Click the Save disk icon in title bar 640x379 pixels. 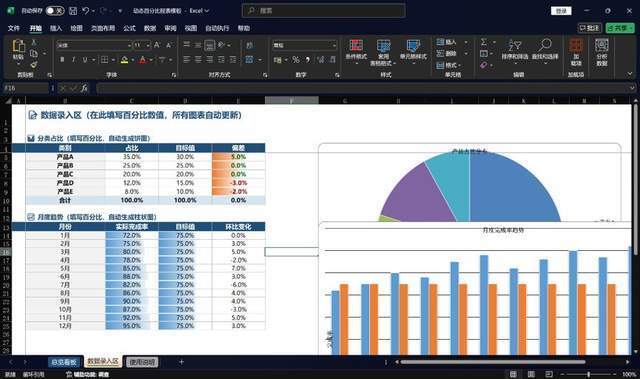(73, 11)
